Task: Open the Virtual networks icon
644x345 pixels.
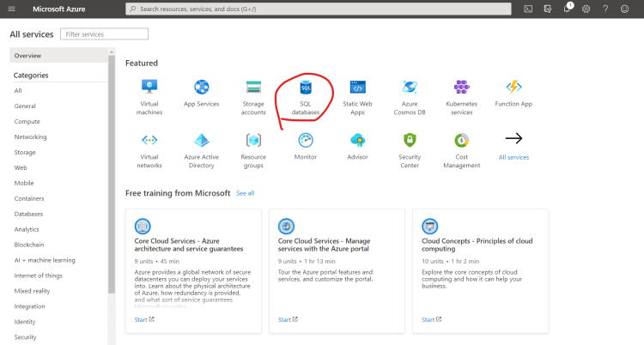Action: pyautogui.click(x=149, y=140)
